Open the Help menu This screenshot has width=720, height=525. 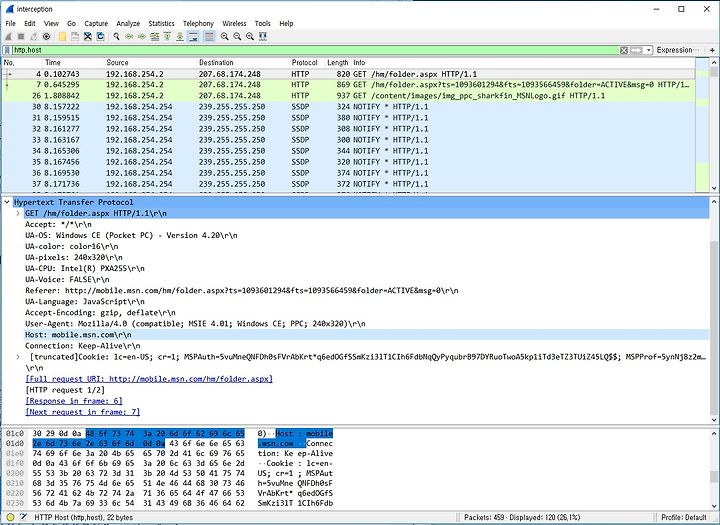tap(286, 23)
